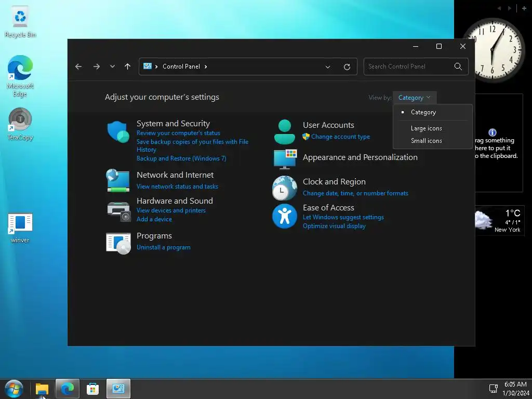Click Optimize visual display
The height and width of the screenshot is (399, 532).
[334, 226]
